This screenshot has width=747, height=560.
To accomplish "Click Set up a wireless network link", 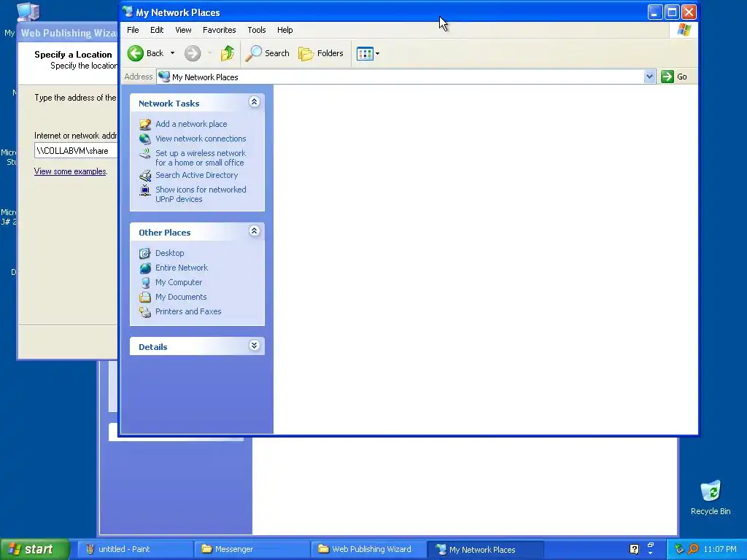I will (x=200, y=157).
